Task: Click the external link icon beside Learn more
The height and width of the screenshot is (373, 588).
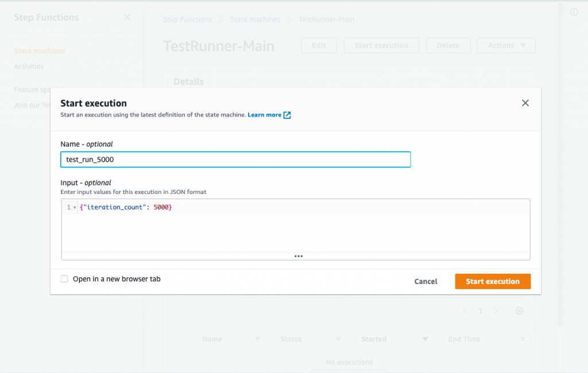Action: pyautogui.click(x=287, y=115)
